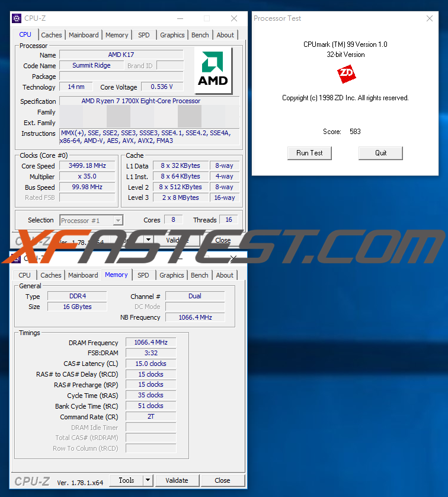Start the benchmark with Run Test
Image resolution: width=448 pixels, height=497 pixels.
pyautogui.click(x=309, y=153)
